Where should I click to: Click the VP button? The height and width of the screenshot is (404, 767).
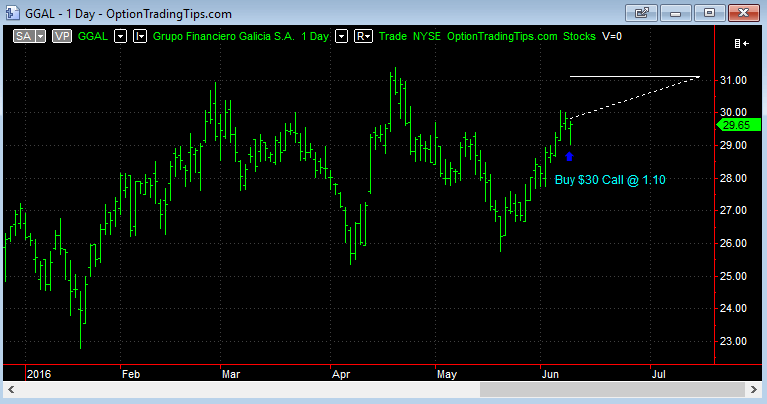tap(62, 36)
